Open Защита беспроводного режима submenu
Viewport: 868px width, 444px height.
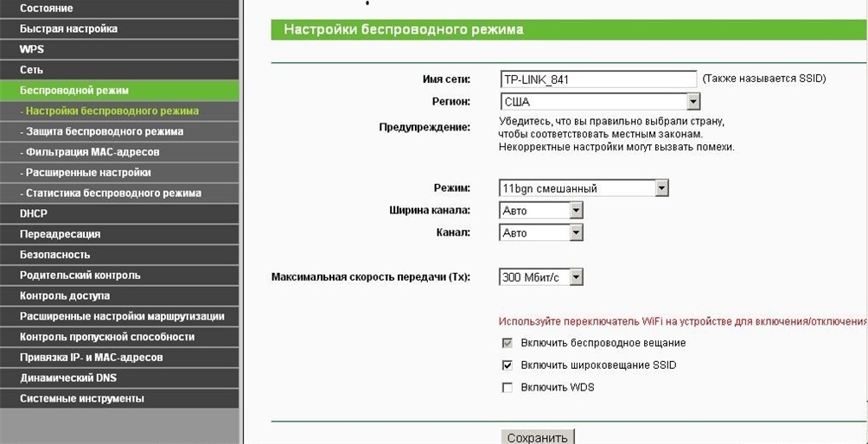coord(119,131)
